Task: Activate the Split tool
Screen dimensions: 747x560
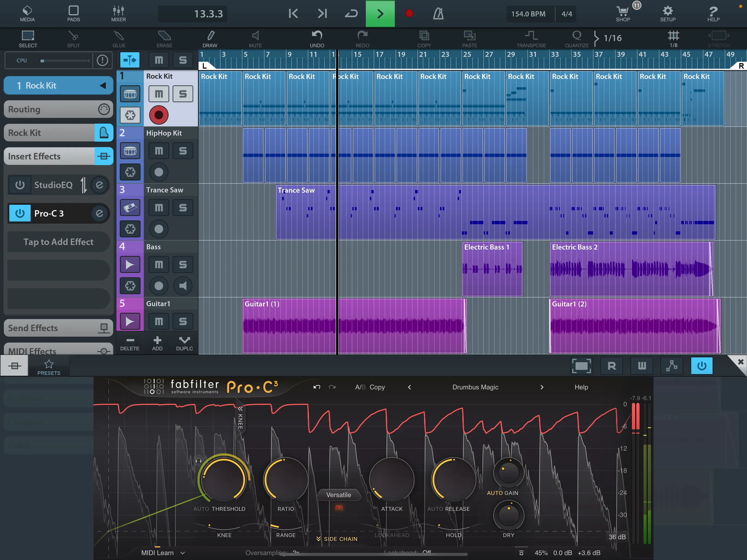Action: point(73,38)
